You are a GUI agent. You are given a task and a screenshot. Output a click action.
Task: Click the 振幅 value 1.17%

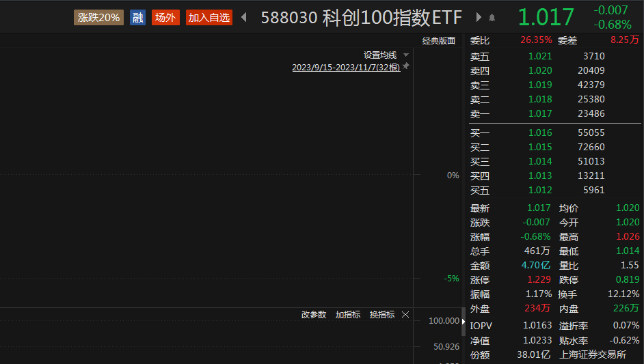(539, 294)
